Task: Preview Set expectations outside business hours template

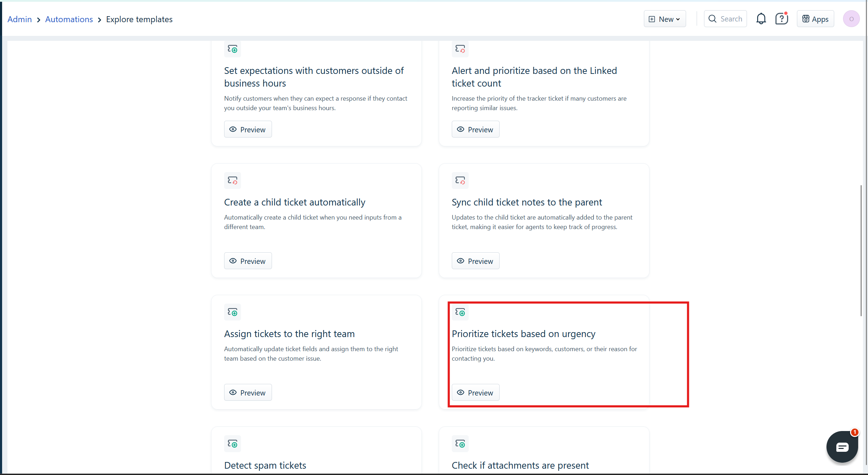Action: 248,129
